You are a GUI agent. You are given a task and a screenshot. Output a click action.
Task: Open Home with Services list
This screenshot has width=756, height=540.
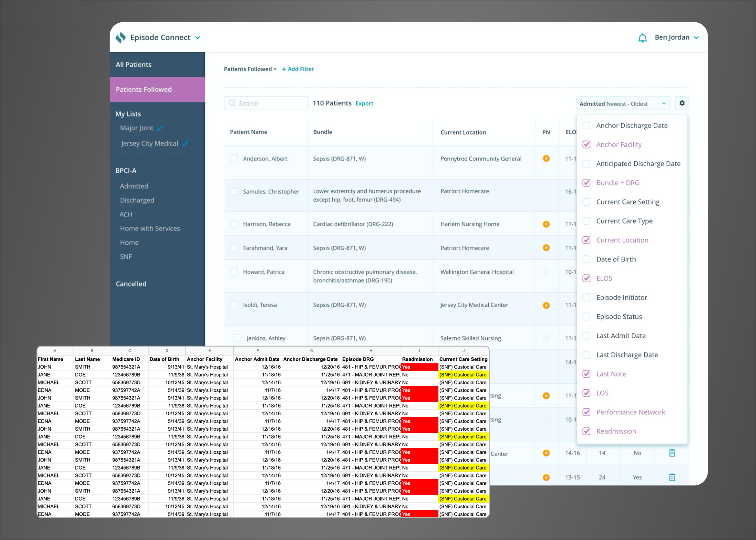tap(150, 228)
